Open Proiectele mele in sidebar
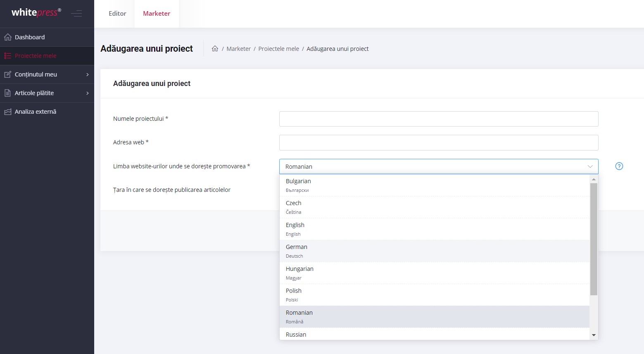Screen dimensions: 644x354 point(47,56)
